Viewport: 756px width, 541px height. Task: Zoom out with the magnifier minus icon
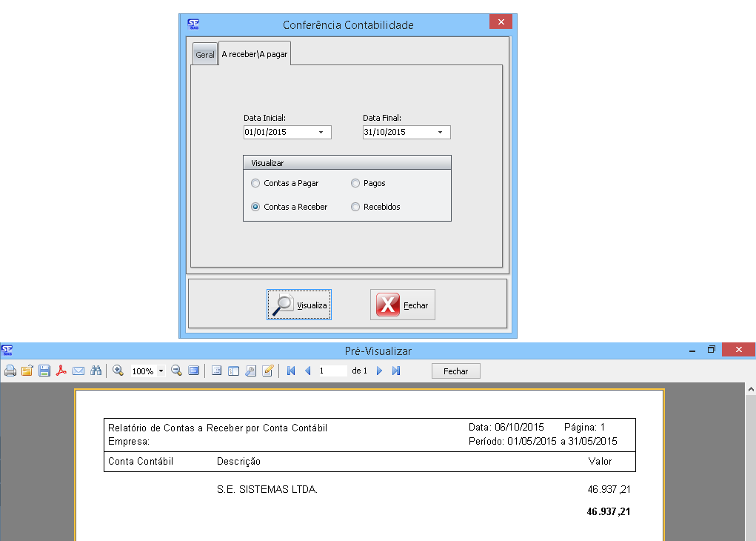pos(177,371)
